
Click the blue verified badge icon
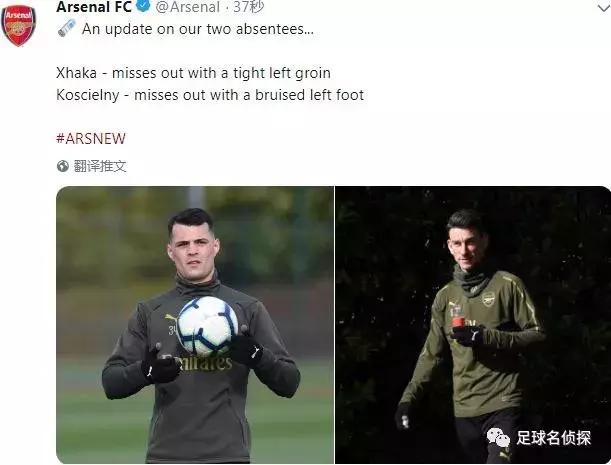[x=143, y=6]
